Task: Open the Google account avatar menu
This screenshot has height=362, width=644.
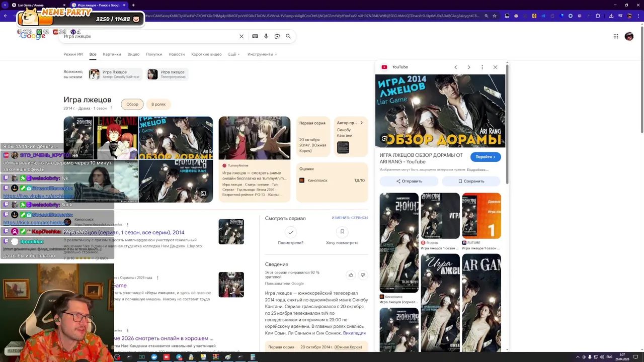Action: point(629,36)
